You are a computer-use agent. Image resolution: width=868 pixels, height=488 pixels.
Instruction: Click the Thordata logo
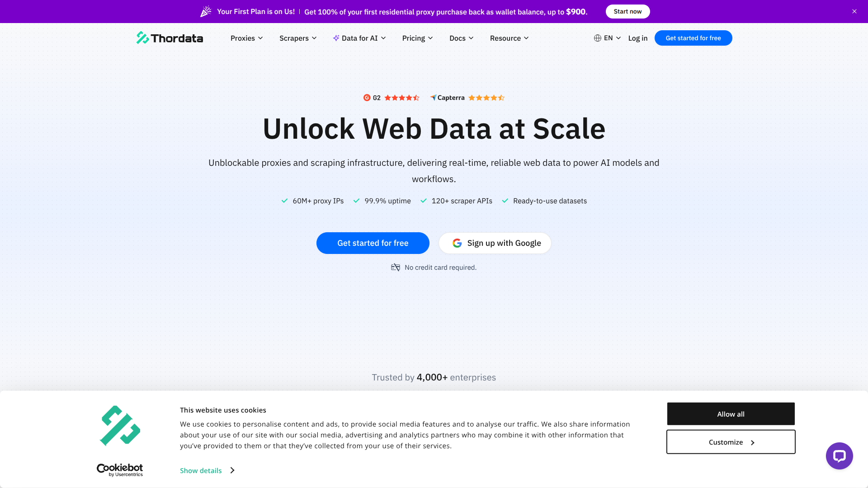click(170, 38)
